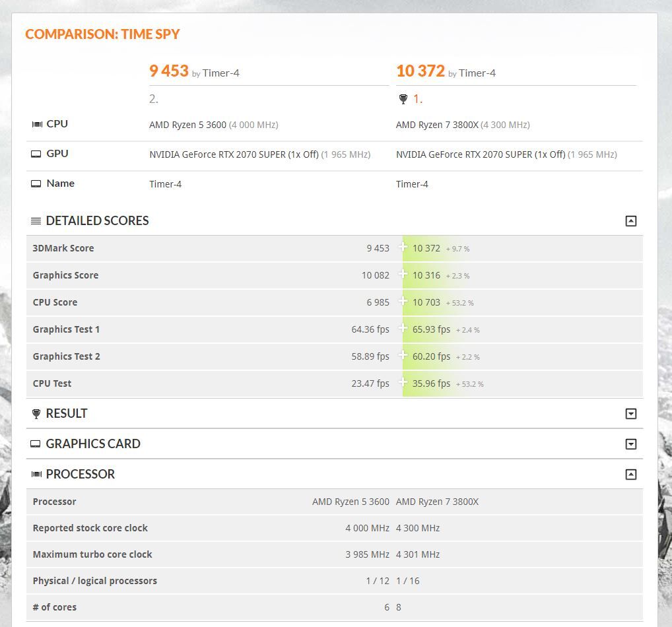This screenshot has height=627, width=672.
Task: Click the CPU Score row label
Action: 55,302
